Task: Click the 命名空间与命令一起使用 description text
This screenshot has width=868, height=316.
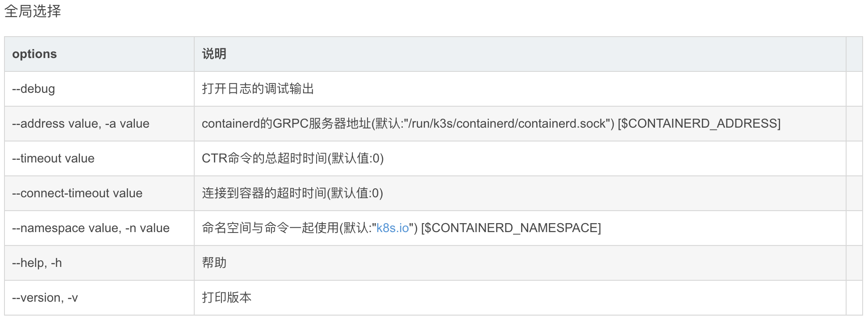Action: [270, 228]
